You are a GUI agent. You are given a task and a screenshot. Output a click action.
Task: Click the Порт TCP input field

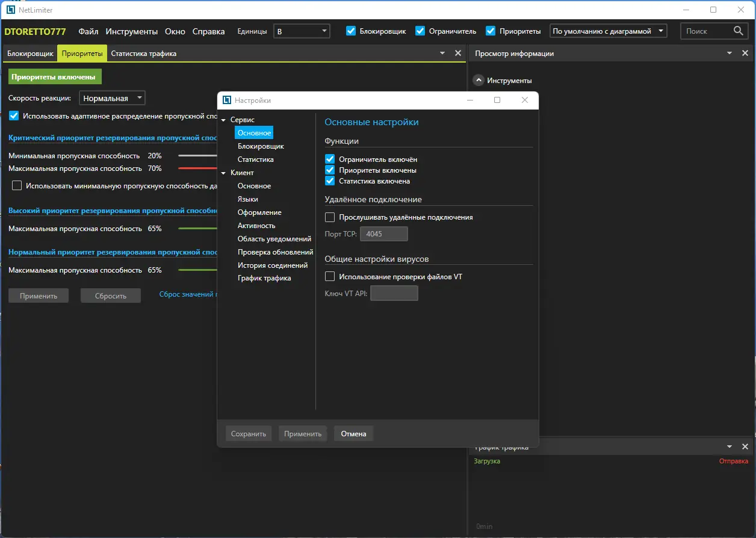click(x=383, y=233)
